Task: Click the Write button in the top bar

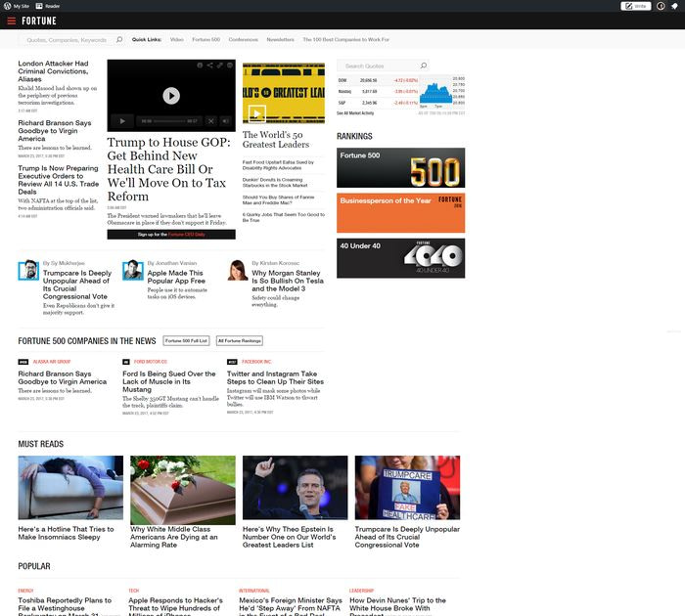Action: 636,6
